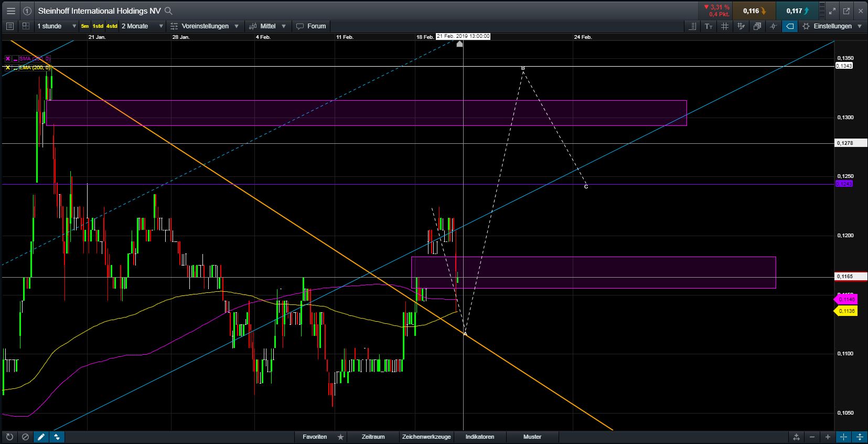This screenshot has width=868, height=444.
Task: Toggle the drawing snap arrows icon
Action: (x=57, y=437)
